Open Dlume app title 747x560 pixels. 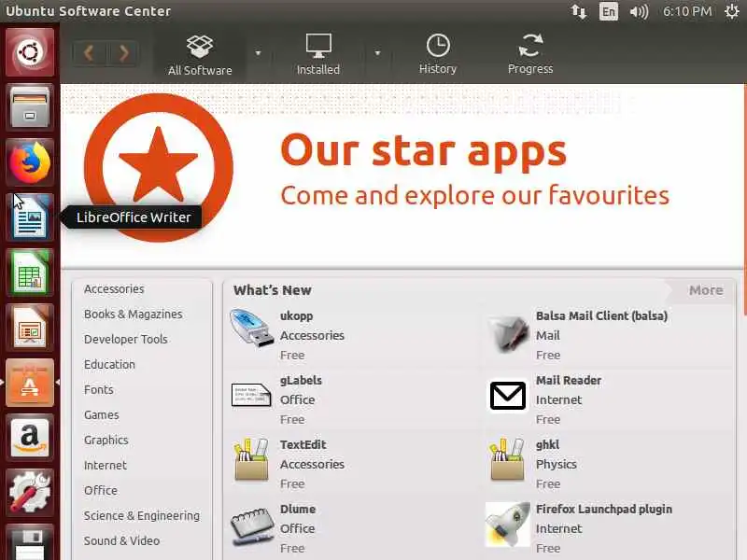[x=298, y=509]
